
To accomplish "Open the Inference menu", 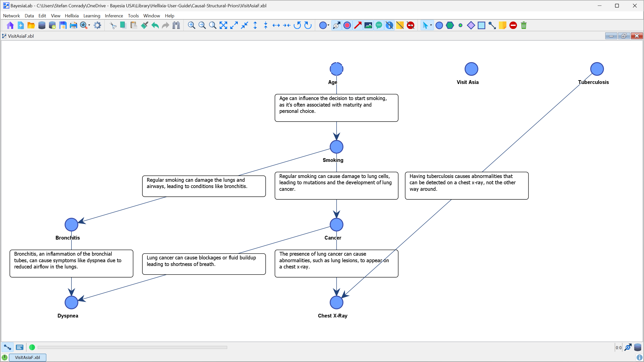I will (x=114, y=16).
